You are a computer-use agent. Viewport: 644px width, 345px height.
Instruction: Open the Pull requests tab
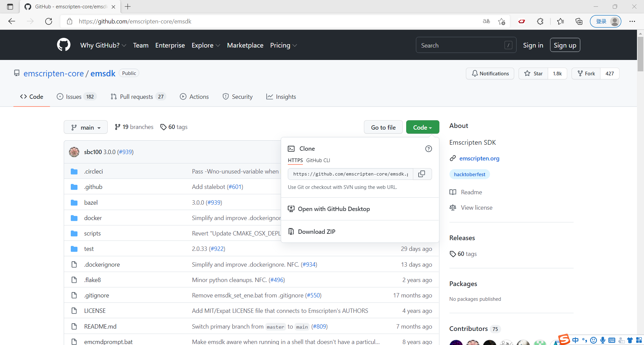tap(138, 97)
